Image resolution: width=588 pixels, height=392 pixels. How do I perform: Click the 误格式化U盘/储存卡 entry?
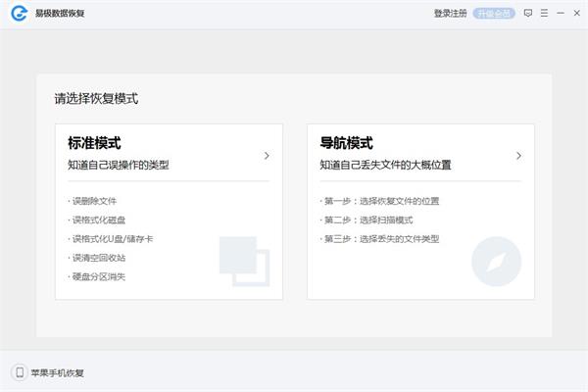(x=111, y=239)
